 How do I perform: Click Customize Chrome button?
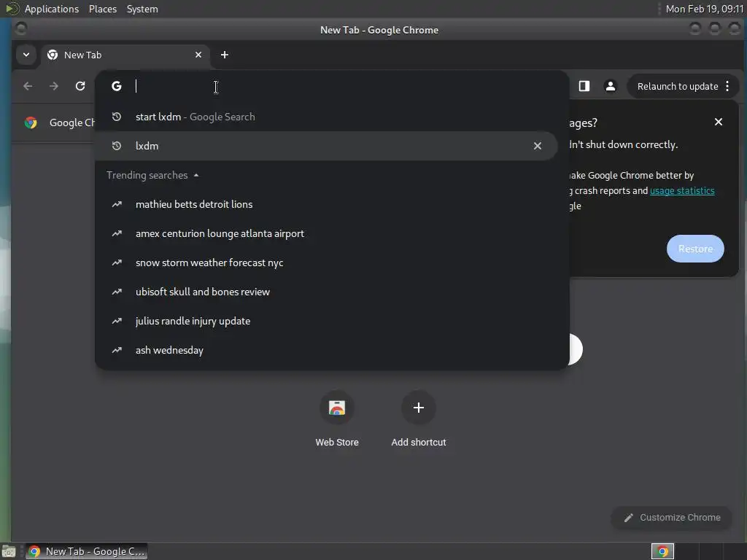672,517
